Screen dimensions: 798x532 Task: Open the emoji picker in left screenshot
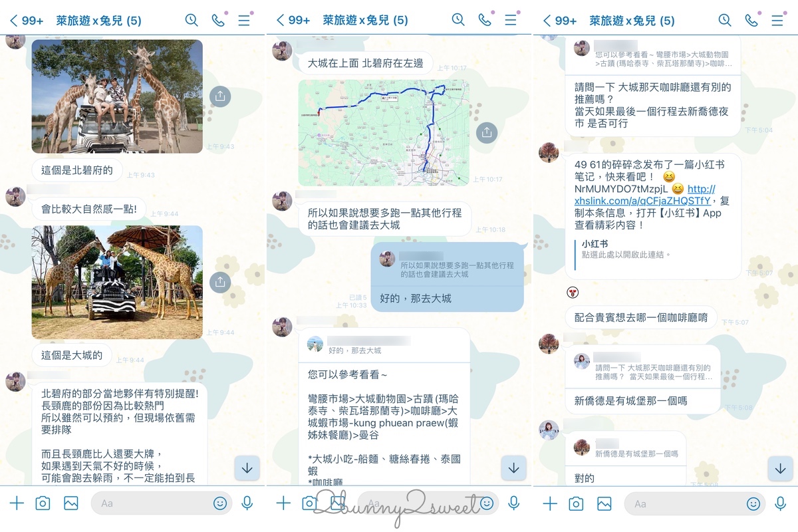click(x=220, y=503)
